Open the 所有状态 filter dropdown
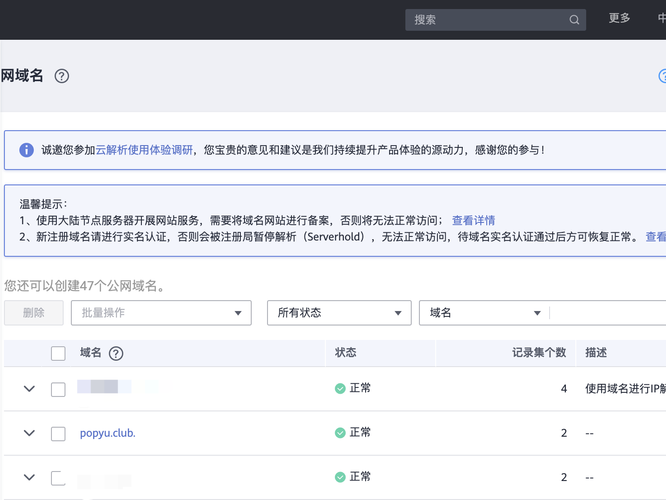 tap(339, 313)
